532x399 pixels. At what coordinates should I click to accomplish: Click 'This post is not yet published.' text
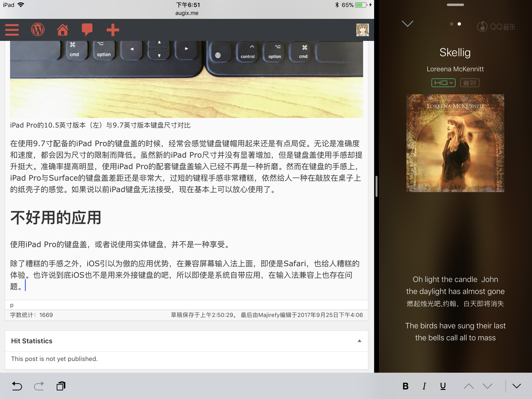tap(54, 359)
